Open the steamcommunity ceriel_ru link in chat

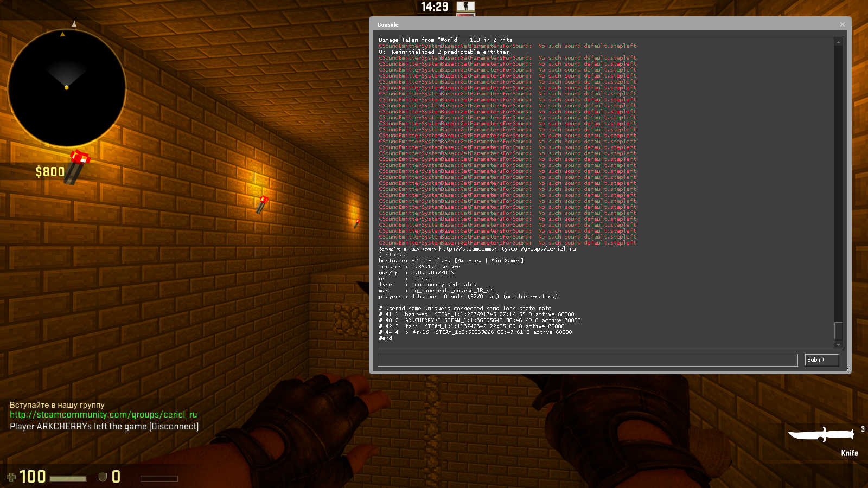click(103, 415)
